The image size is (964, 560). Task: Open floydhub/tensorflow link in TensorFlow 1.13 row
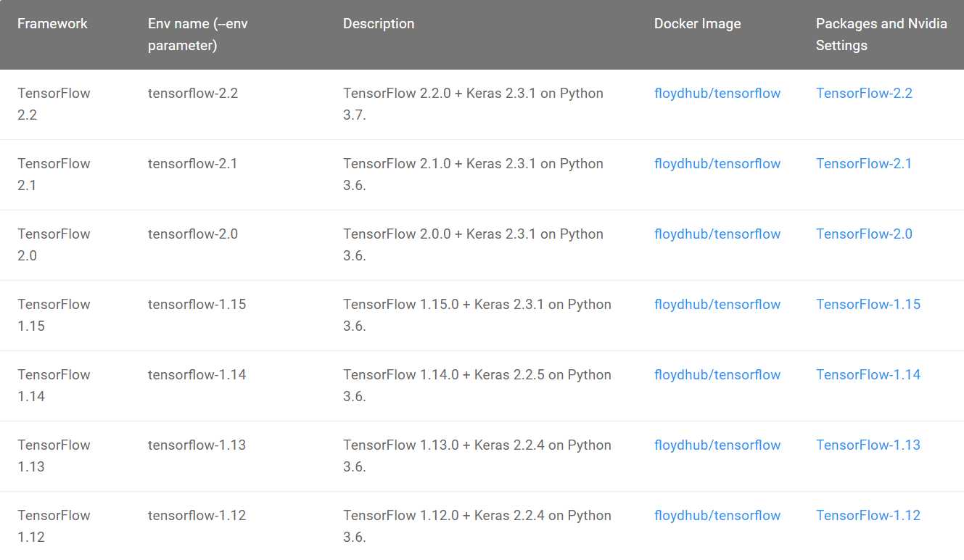[x=717, y=445]
